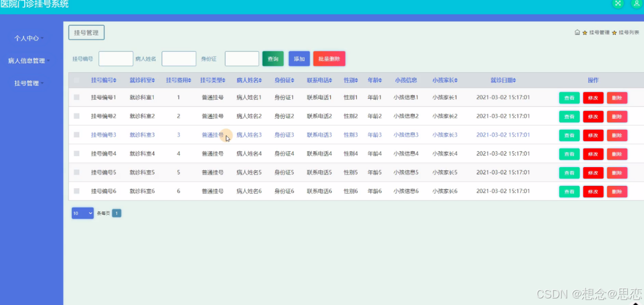Click the fullscreen toggle icon in the top bar
This screenshot has height=305, width=644.
click(618, 4)
